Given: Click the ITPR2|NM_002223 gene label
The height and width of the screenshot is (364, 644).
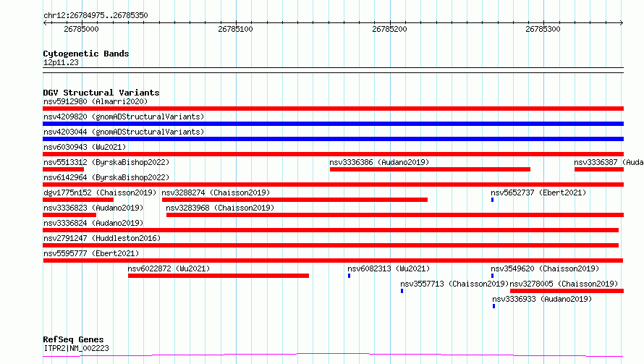Looking at the screenshot, I should coord(76,348).
